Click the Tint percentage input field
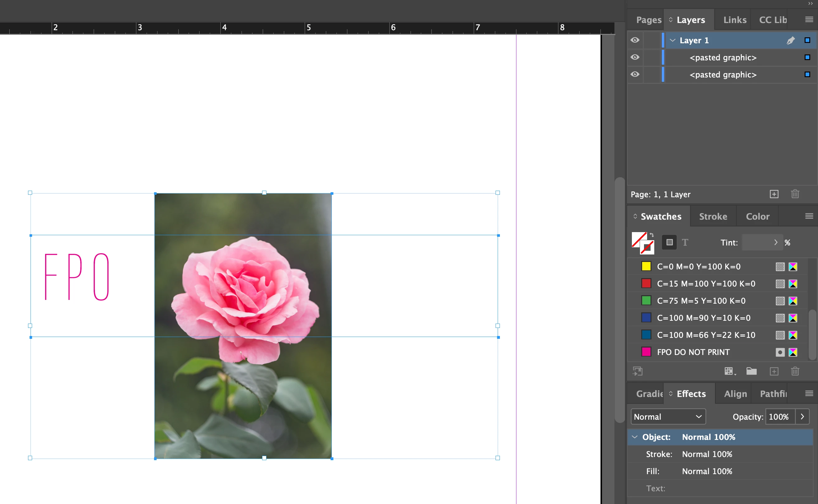Screen dimensions: 818x504 pos(756,243)
